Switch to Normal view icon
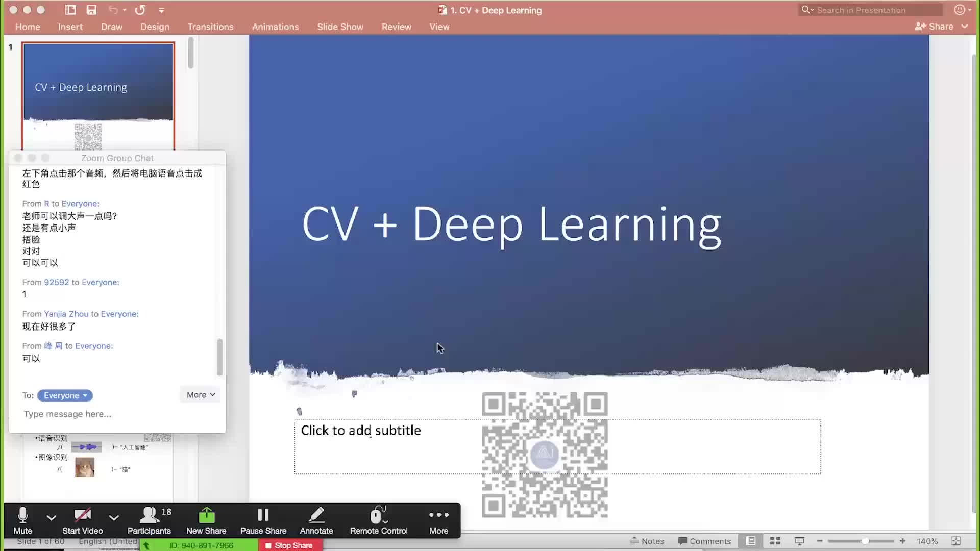 pos(751,541)
